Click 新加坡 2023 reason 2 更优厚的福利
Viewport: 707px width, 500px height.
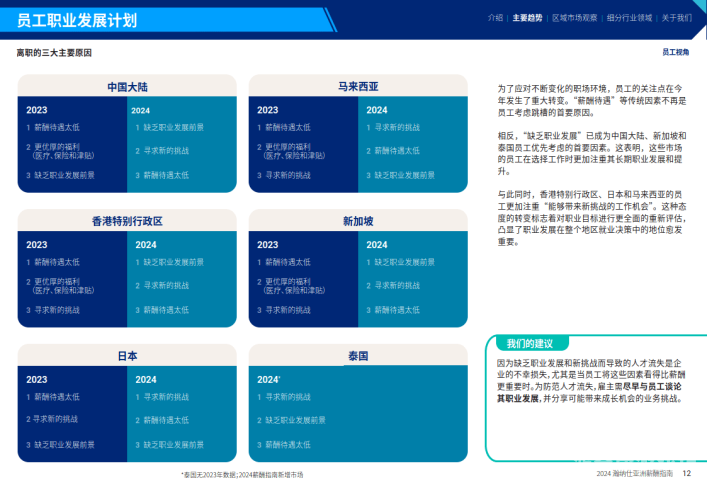[291, 286]
